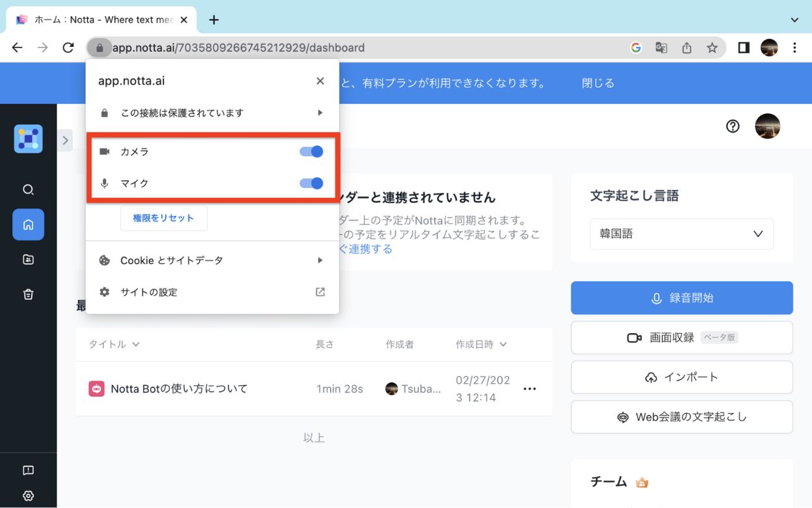Click Web会議の文字起こし button
812x508 pixels.
(x=682, y=417)
